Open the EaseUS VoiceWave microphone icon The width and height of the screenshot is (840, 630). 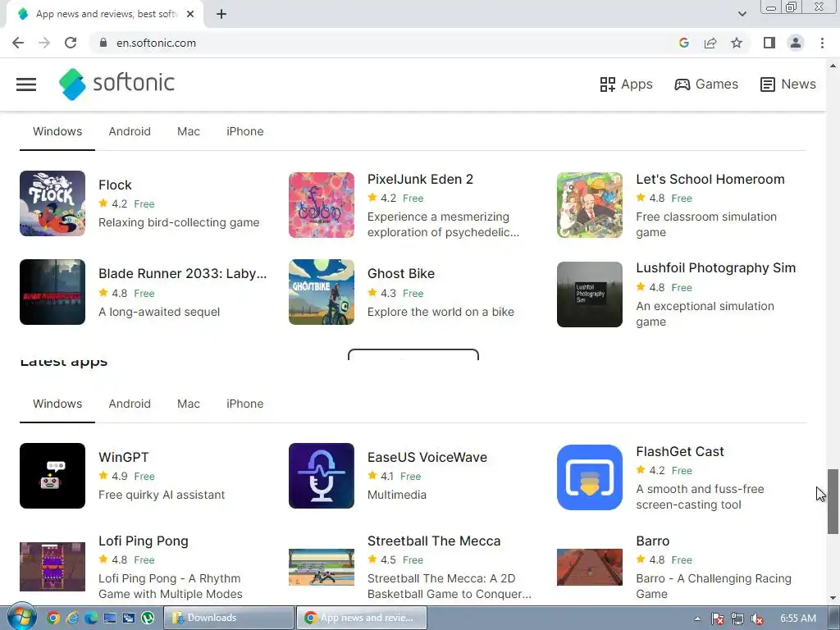pyautogui.click(x=322, y=476)
